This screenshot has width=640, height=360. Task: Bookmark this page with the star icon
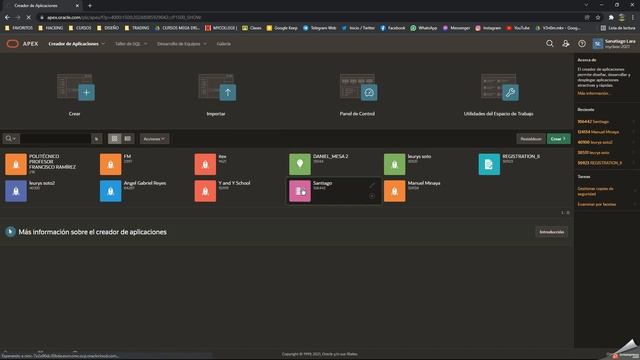(x=598, y=18)
